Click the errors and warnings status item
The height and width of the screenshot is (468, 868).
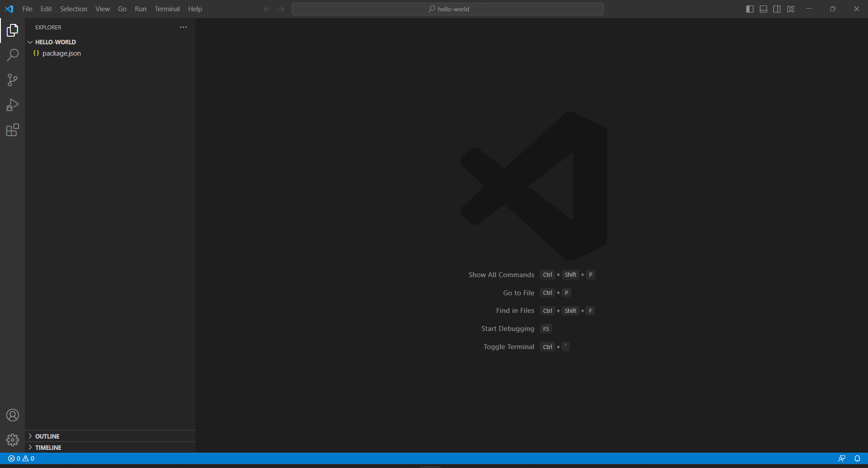click(21, 459)
